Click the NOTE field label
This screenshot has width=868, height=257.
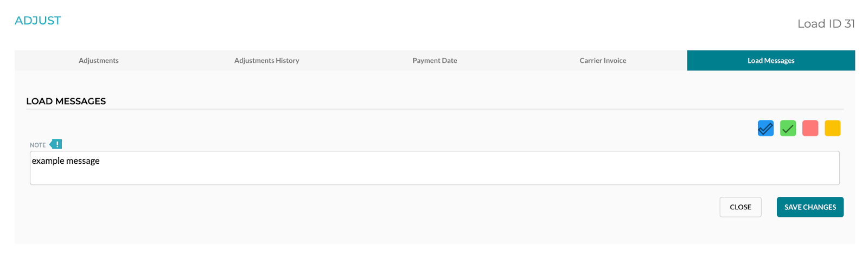point(37,145)
